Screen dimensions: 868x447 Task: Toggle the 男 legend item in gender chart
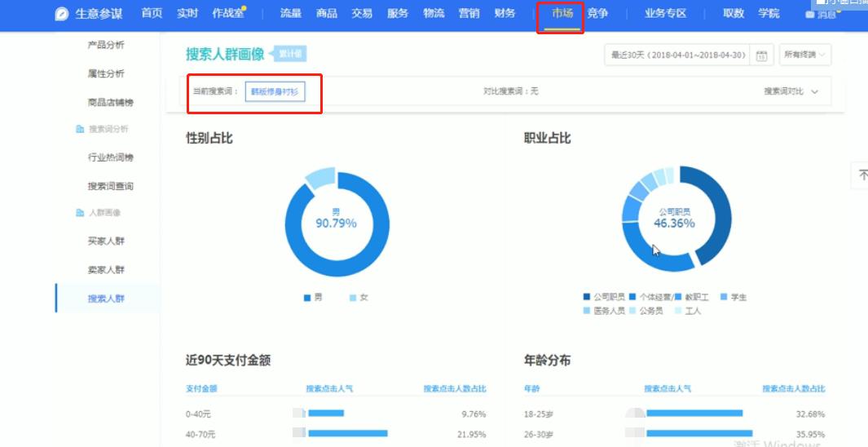click(x=313, y=298)
